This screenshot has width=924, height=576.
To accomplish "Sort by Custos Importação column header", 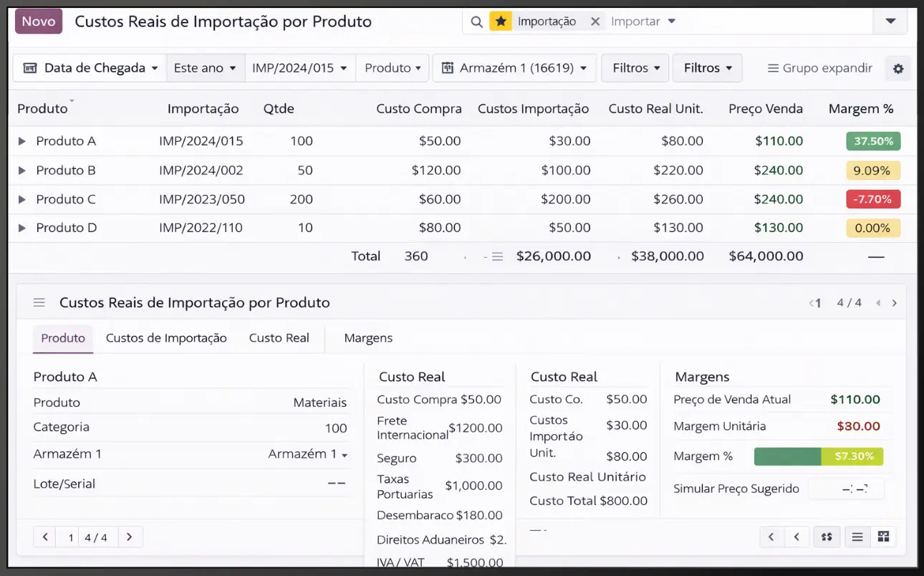I will pyautogui.click(x=533, y=109).
